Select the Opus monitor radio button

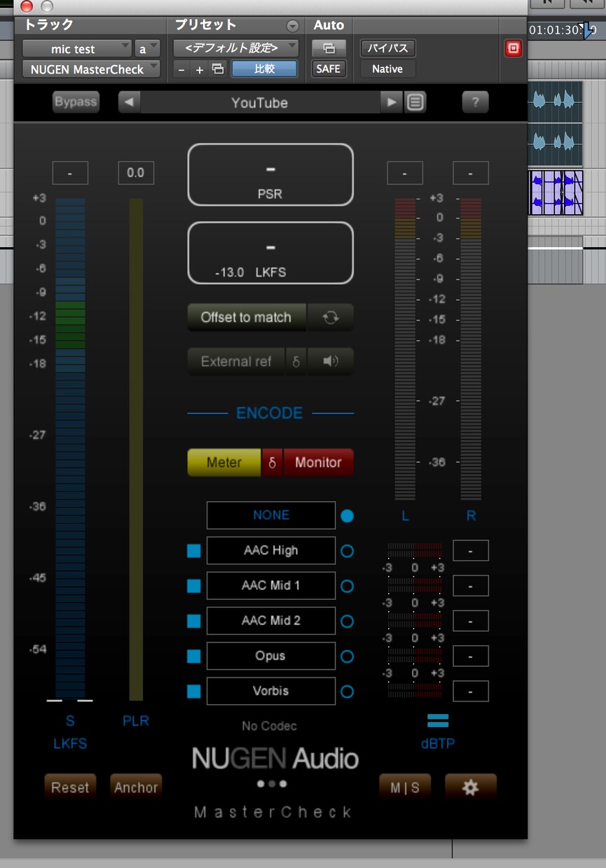[x=347, y=657]
